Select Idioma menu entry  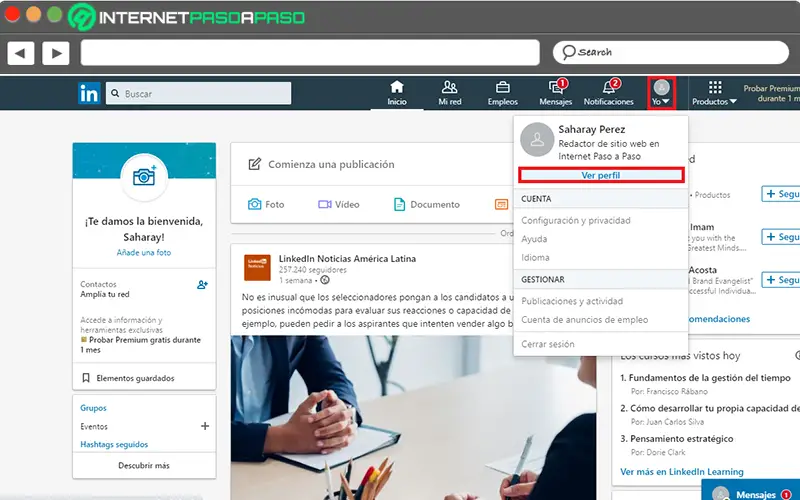[535, 258]
